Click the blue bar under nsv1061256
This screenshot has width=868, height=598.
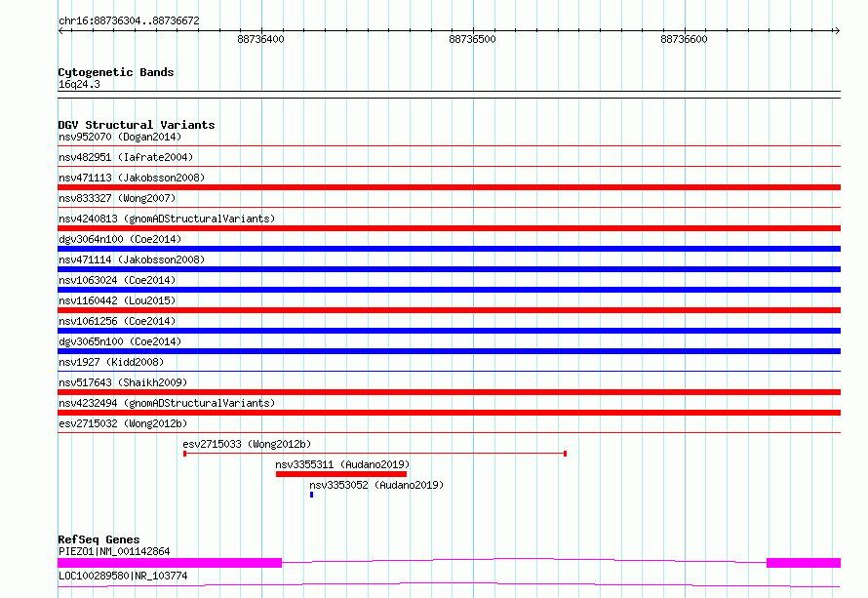pyautogui.click(x=449, y=331)
